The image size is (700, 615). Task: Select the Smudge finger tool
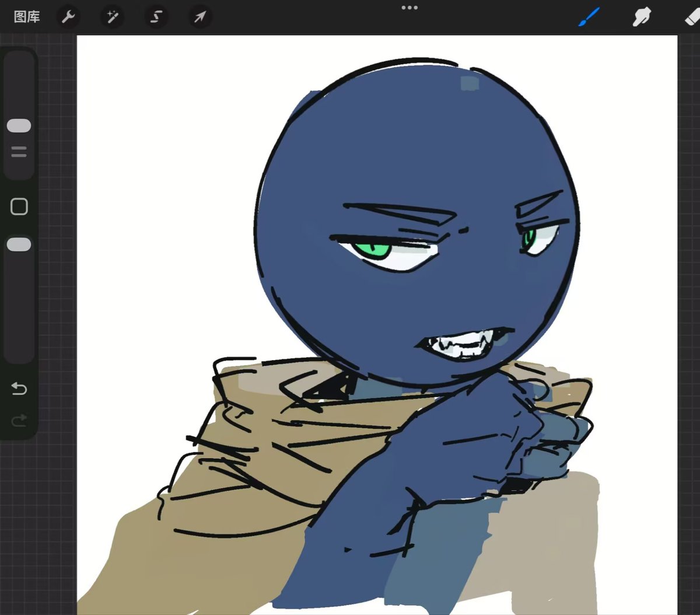pyautogui.click(x=642, y=17)
